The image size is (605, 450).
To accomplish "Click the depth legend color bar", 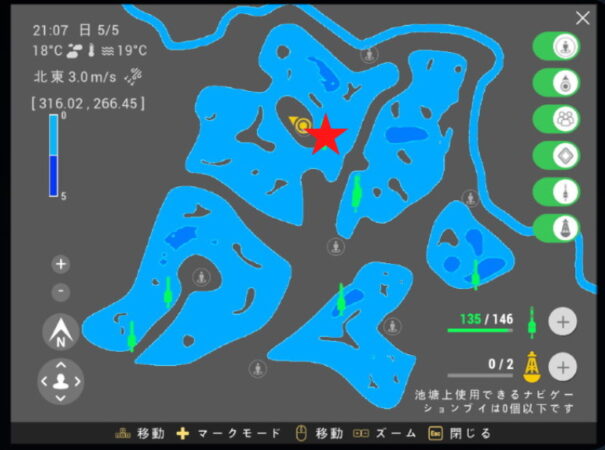I will 56,155.
